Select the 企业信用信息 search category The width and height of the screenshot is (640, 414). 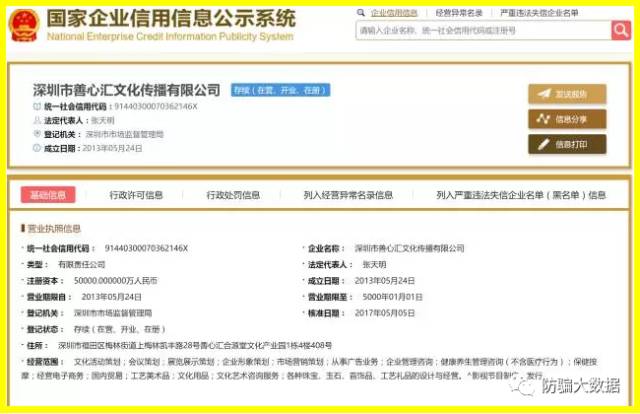394,13
